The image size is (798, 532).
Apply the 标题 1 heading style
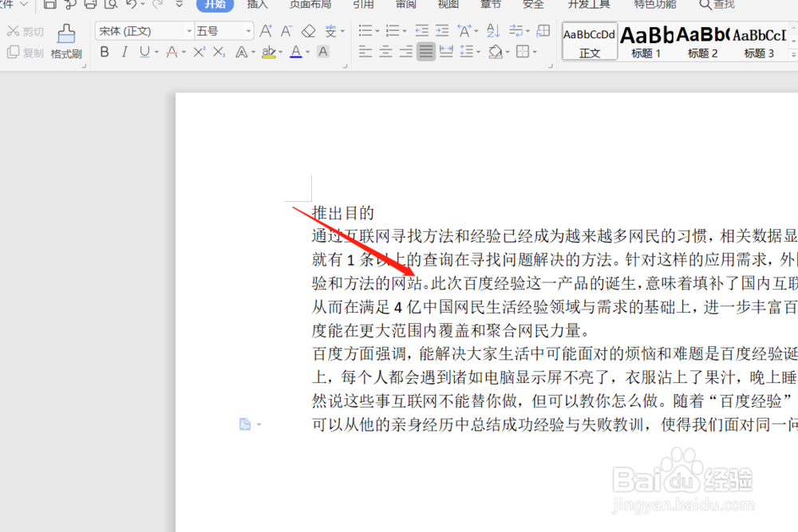tap(646, 41)
